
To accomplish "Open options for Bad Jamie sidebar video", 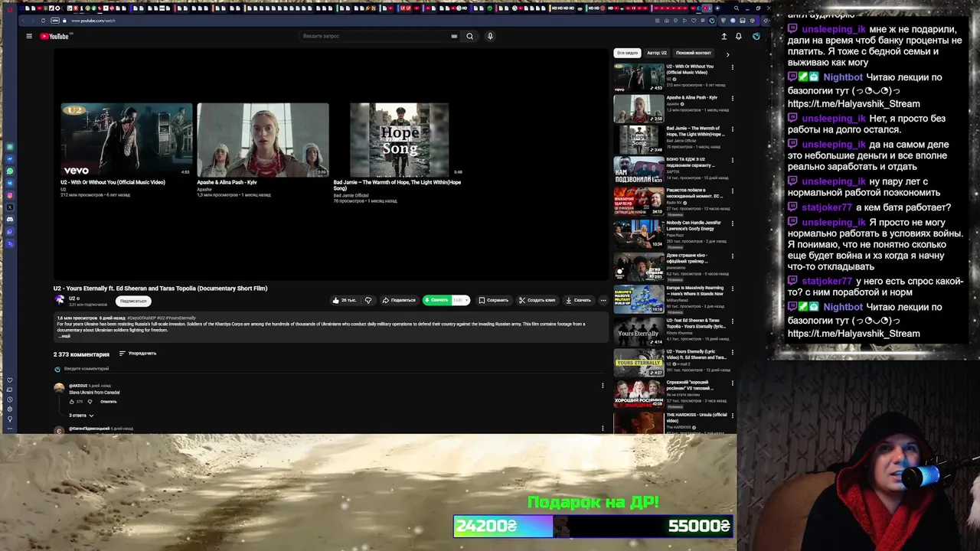I will (732, 130).
